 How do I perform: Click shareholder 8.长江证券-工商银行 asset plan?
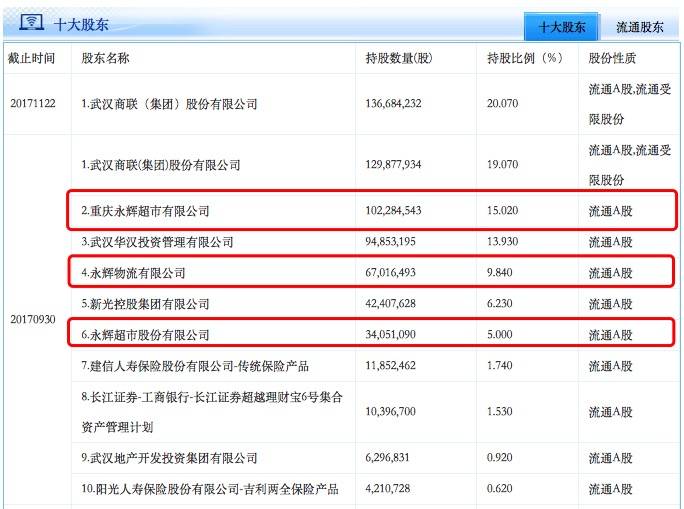click(212, 412)
